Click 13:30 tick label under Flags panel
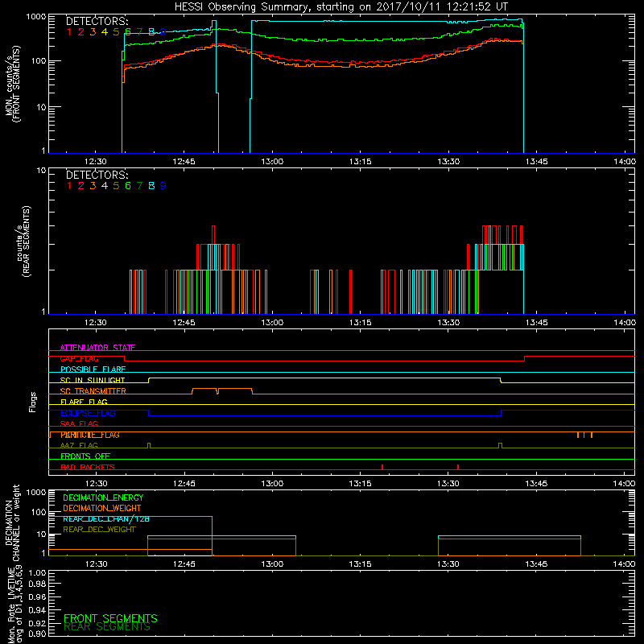The image size is (644, 644). pyautogui.click(x=448, y=484)
